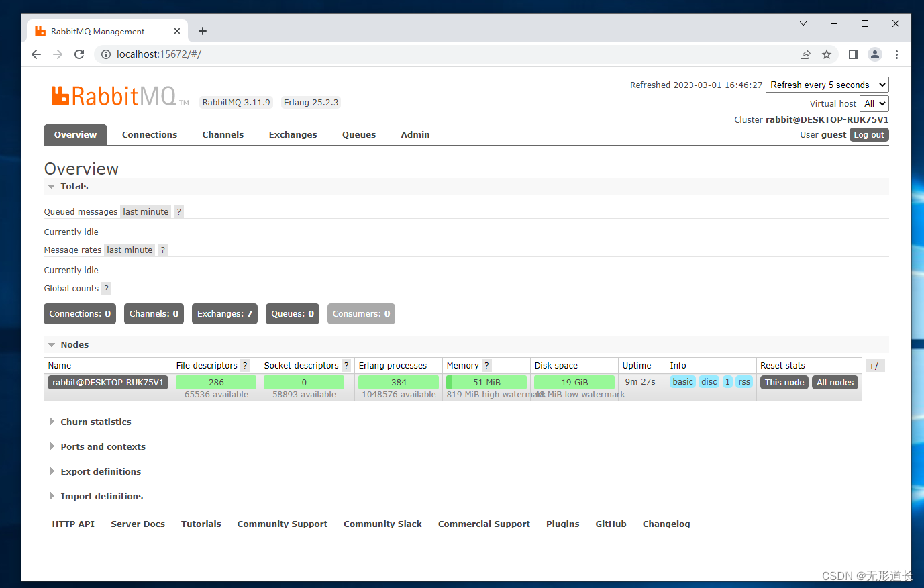The height and width of the screenshot is (588, 924).
Task: Open help for Queued messages
Action: tap(178, 211)
